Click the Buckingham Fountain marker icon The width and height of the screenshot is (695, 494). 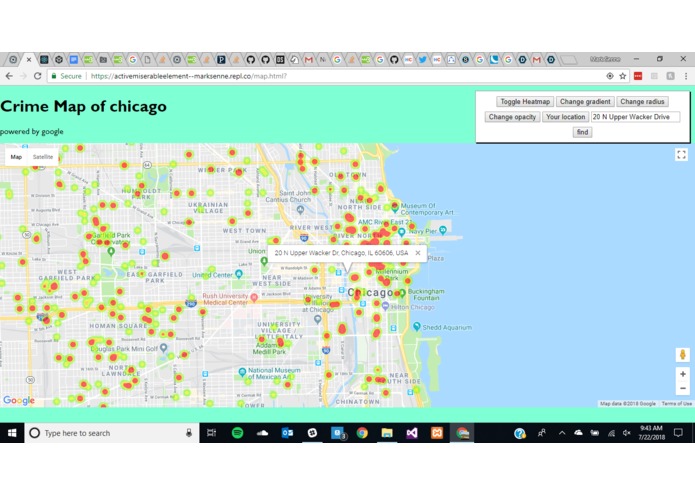402,293
